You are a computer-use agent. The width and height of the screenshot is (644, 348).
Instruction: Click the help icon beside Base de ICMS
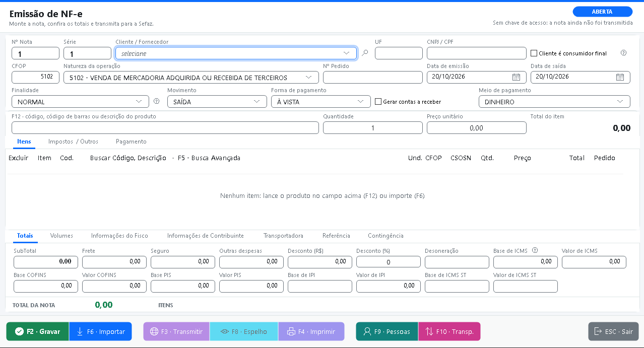[535, 250]
